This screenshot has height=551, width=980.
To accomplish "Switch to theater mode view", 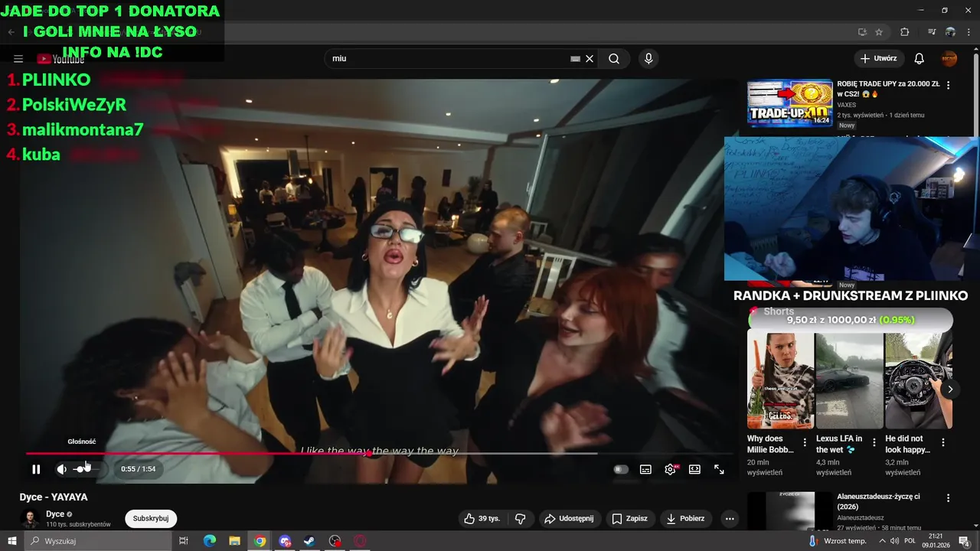I will point(694,469).
